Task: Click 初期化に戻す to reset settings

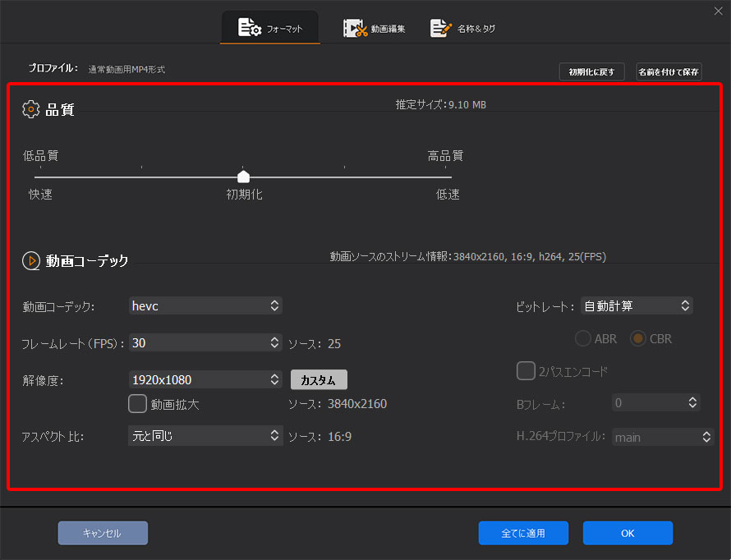Action: click(591, 71)
